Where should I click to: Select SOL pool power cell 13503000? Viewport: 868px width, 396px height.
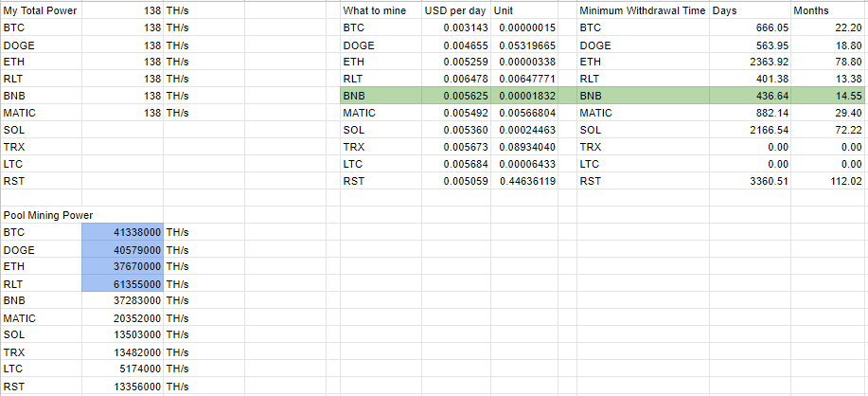pyautogui.click(x=123, y=334)
